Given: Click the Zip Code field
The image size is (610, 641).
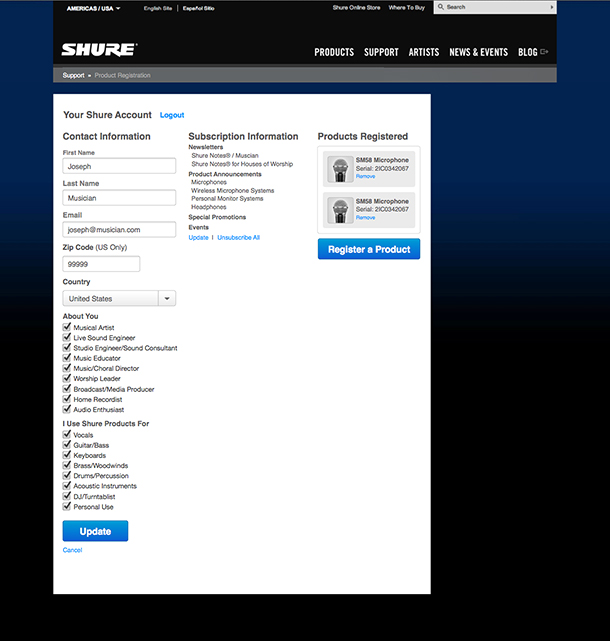Looking at the screenshot, I should [101, 264].
